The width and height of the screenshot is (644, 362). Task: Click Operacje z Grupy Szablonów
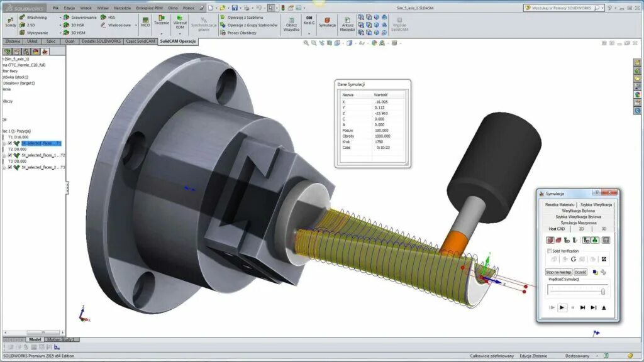249,25
